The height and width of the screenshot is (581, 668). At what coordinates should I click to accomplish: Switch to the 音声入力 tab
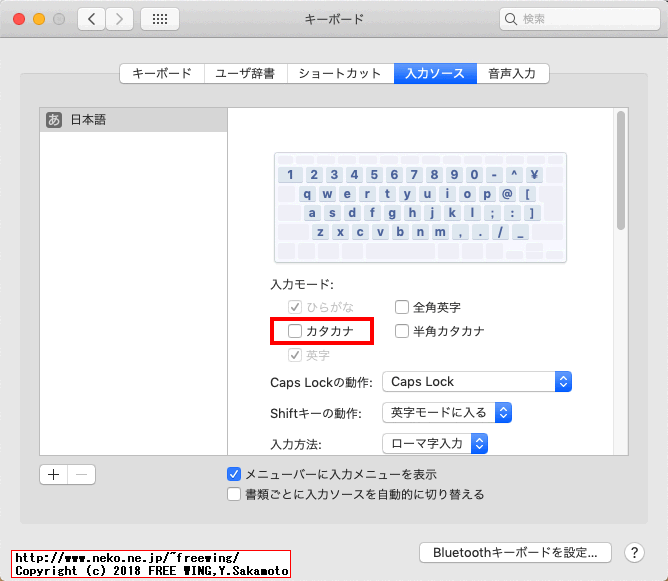coord(513,74)
